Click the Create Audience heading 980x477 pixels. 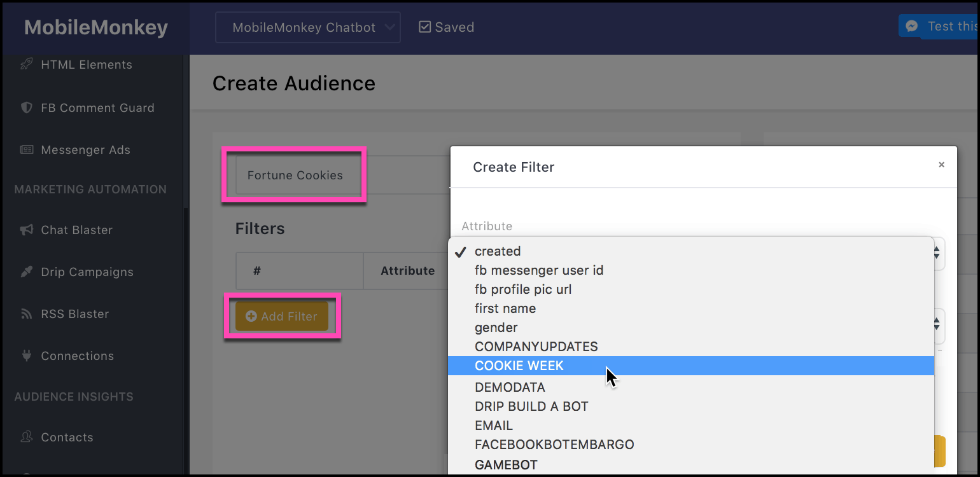click(x=294, y=83)
